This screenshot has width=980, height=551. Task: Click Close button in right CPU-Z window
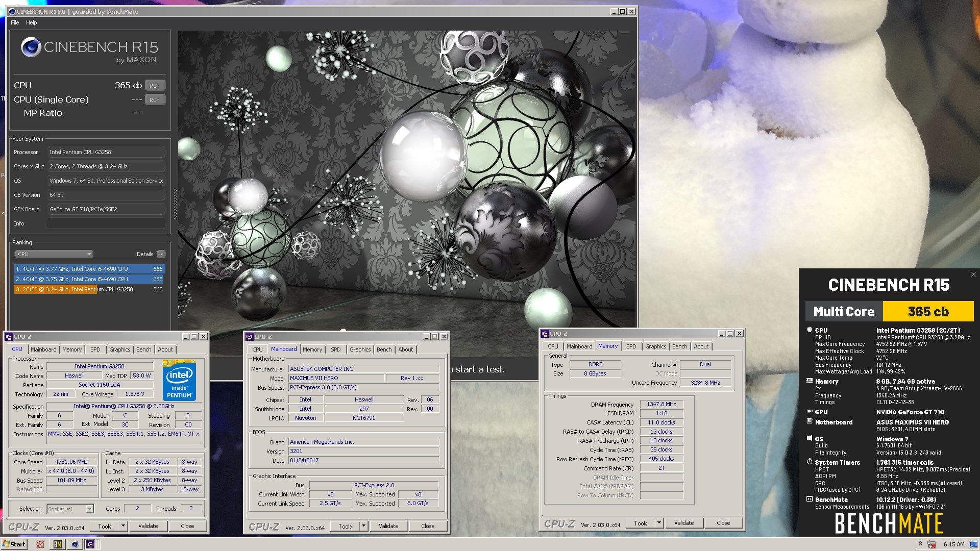723,523
